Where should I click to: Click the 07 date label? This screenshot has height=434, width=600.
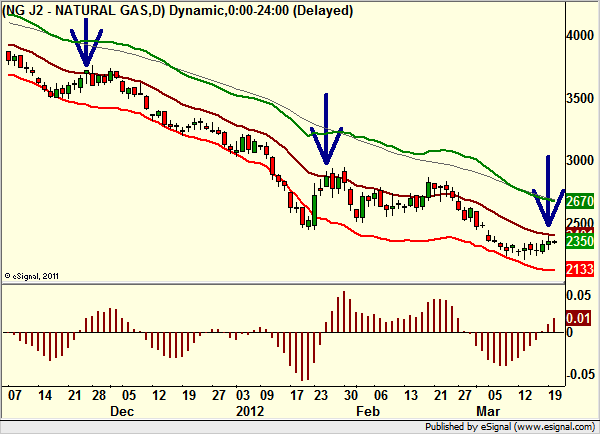point(15,395)
